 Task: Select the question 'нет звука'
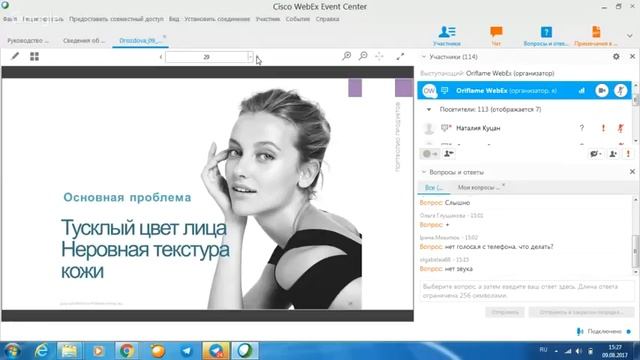click(446, 269)
